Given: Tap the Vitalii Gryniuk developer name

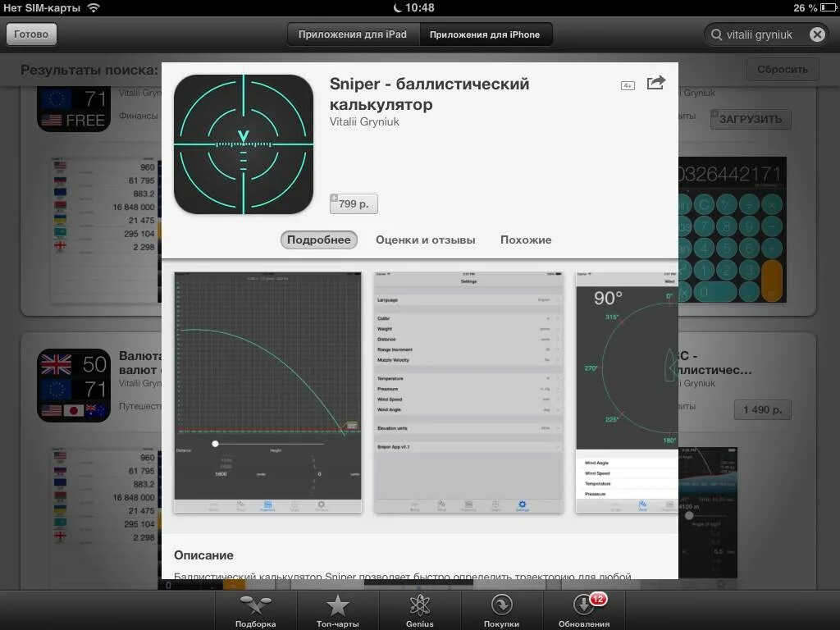Looking at the screenshot, I should pyautogui.click(x=364, y=121).
